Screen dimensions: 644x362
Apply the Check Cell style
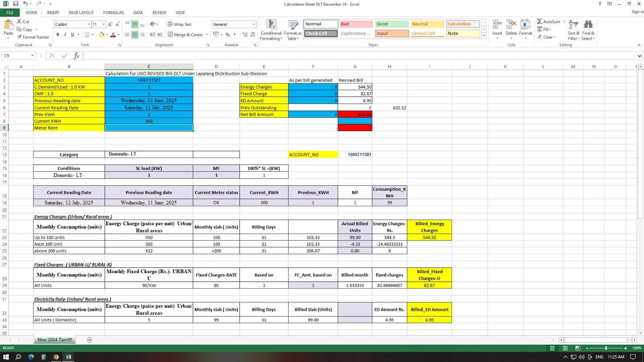320,33
